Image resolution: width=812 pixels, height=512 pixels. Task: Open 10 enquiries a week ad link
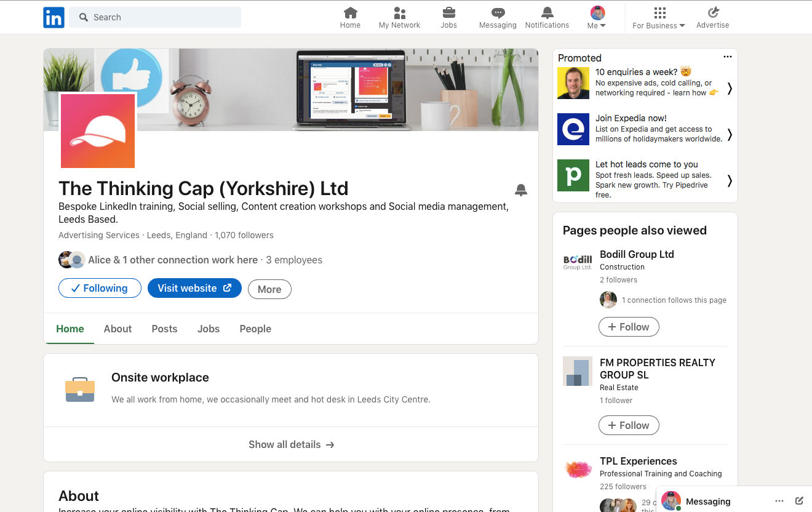click(x=643, y=72)
